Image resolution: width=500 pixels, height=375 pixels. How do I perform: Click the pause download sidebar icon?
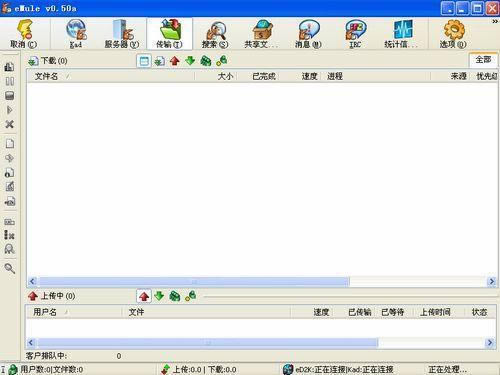click(x=10, y=81)
